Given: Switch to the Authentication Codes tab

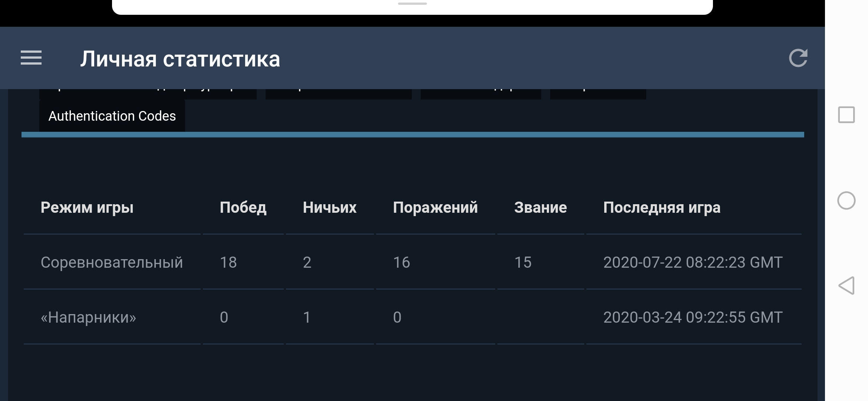Looking at the screenshot, I should click(x=112, y=116).
